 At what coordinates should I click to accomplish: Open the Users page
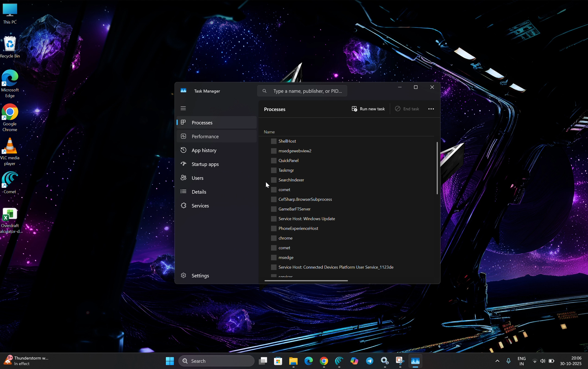tap(197, 178)
